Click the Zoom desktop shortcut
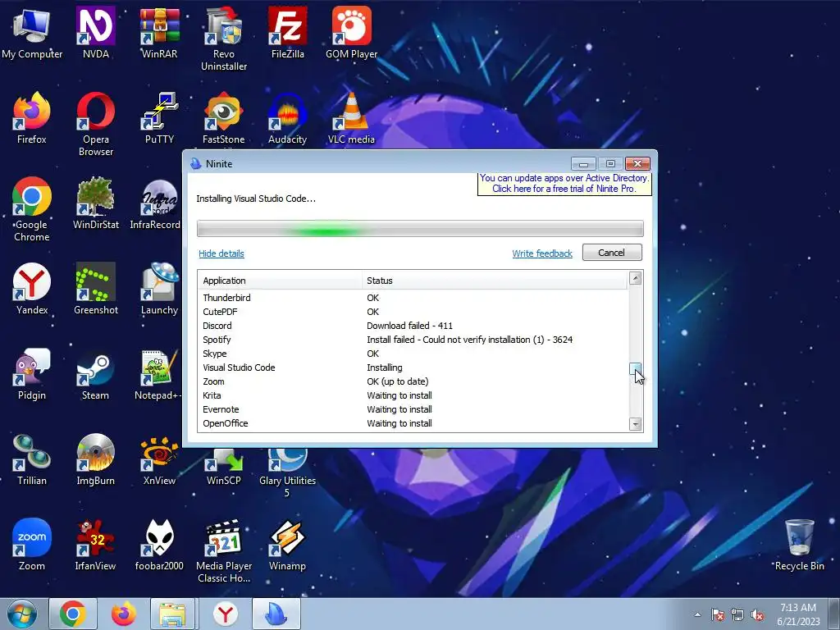This screenshot has width=840, height=630. [x=32, y=545]
